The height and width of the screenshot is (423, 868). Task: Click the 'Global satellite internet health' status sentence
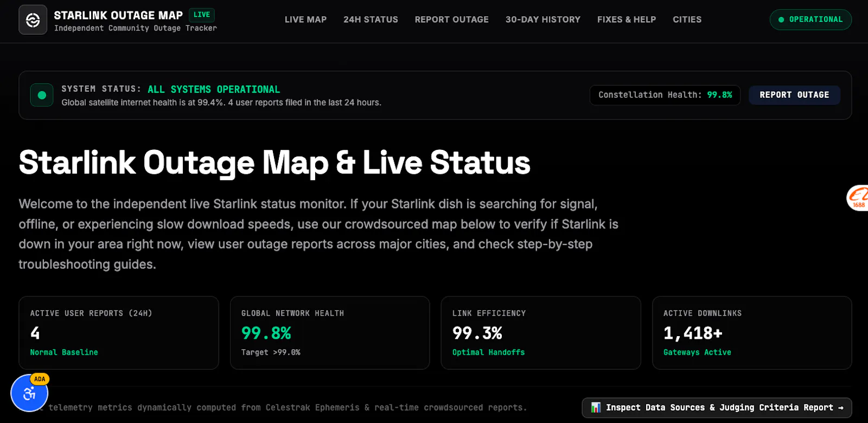click(x=221, y=103)
